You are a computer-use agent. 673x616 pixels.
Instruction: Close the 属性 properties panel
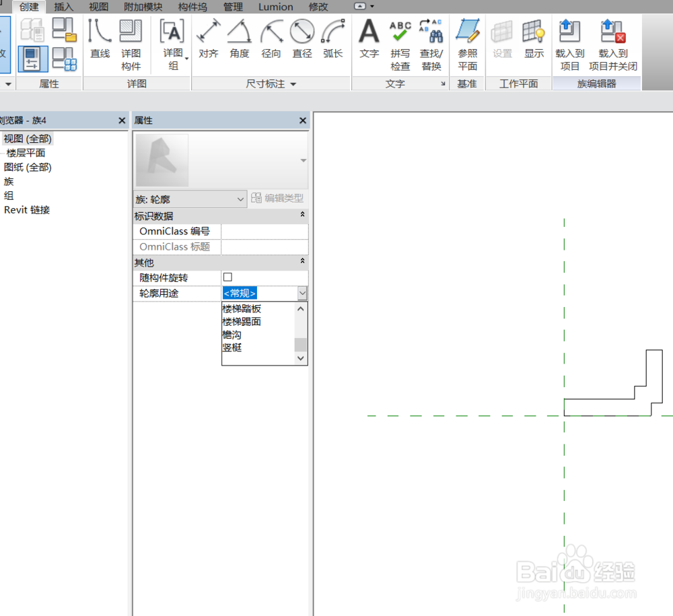[x=303, y=121]
